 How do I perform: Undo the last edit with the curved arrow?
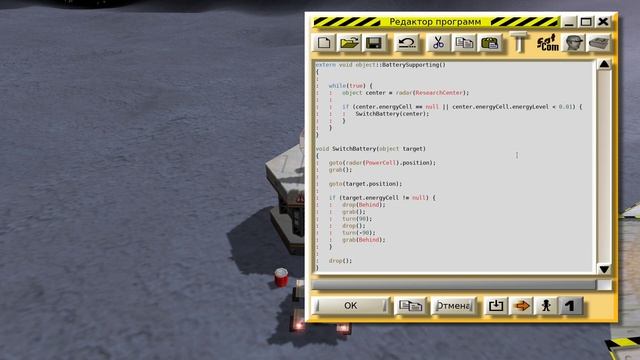click(407, 43)
